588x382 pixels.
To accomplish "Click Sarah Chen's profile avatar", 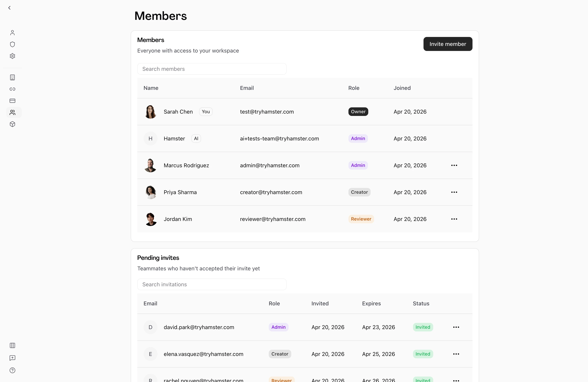I will 151,112.
